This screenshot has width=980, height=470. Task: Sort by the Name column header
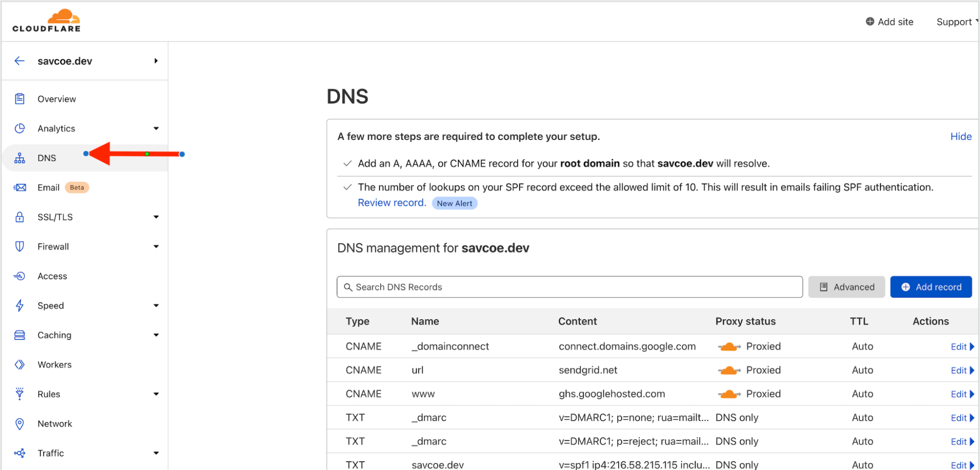pyautogui.click(x=425, y=321)
